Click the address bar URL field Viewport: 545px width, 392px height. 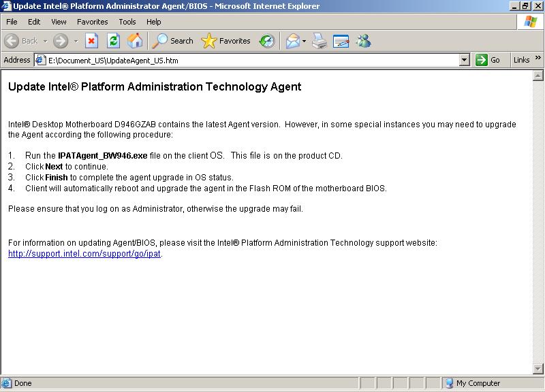[252, 60]
